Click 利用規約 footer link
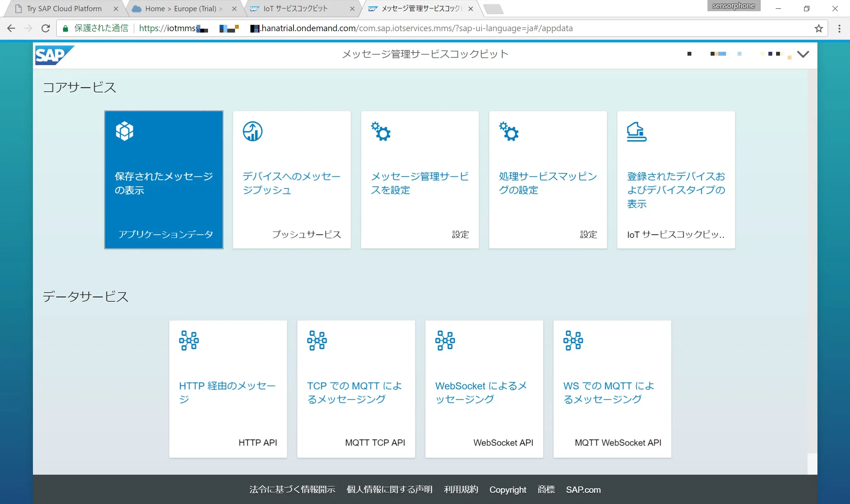 461,490
